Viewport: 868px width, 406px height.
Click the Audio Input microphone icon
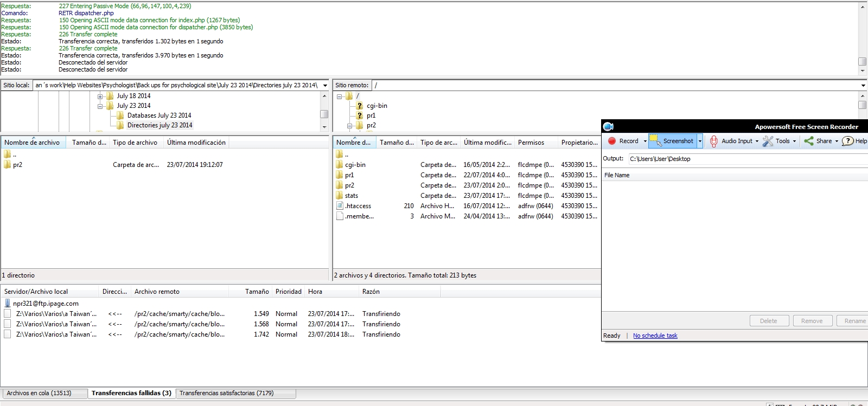point(713,141)
